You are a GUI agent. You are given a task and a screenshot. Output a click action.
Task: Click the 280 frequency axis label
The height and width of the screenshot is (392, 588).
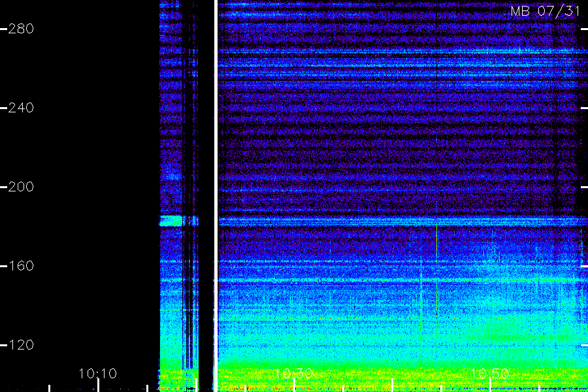(x=21, y=29)
